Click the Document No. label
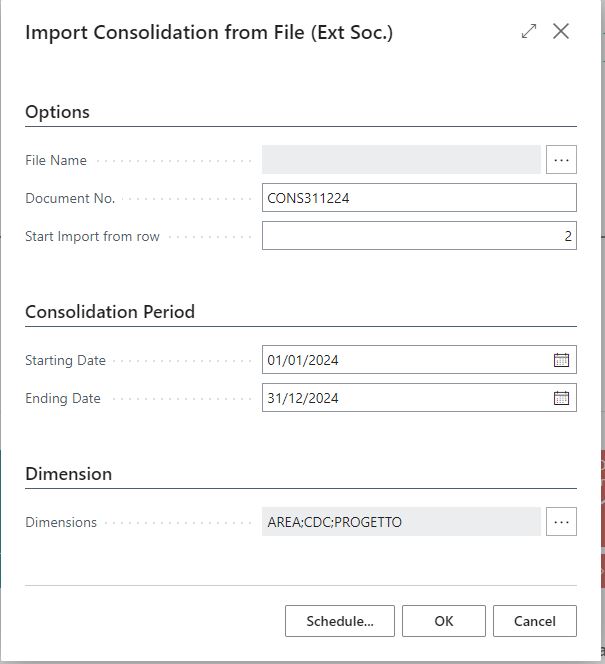Screen dimensions: 605x664 pos(70,198)
